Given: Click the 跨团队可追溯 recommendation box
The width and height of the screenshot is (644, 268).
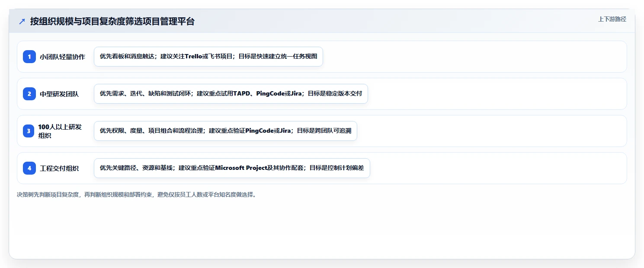Looking at the screenshot, I should (x=225, y=131).
